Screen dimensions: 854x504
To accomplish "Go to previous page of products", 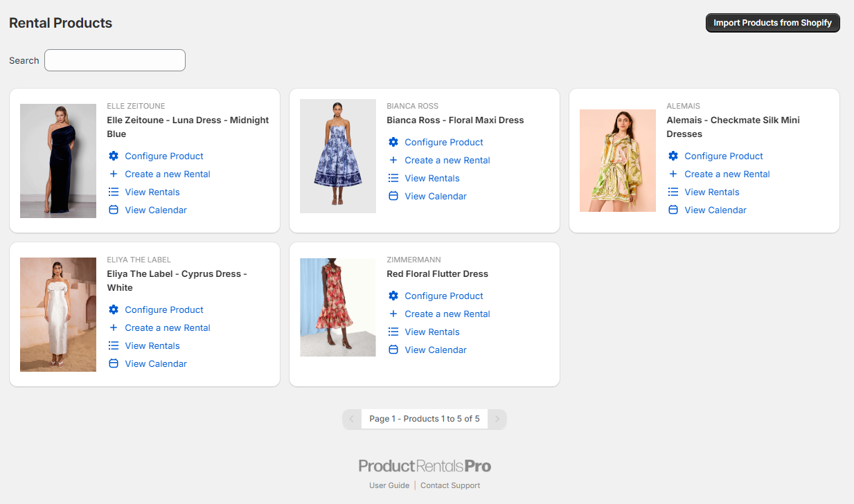I will (352, 419).
